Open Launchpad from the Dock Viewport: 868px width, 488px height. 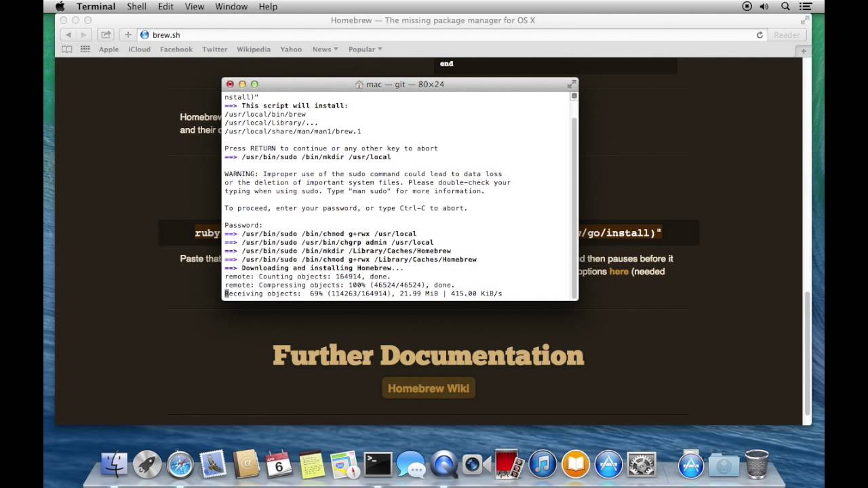[147, 464]
